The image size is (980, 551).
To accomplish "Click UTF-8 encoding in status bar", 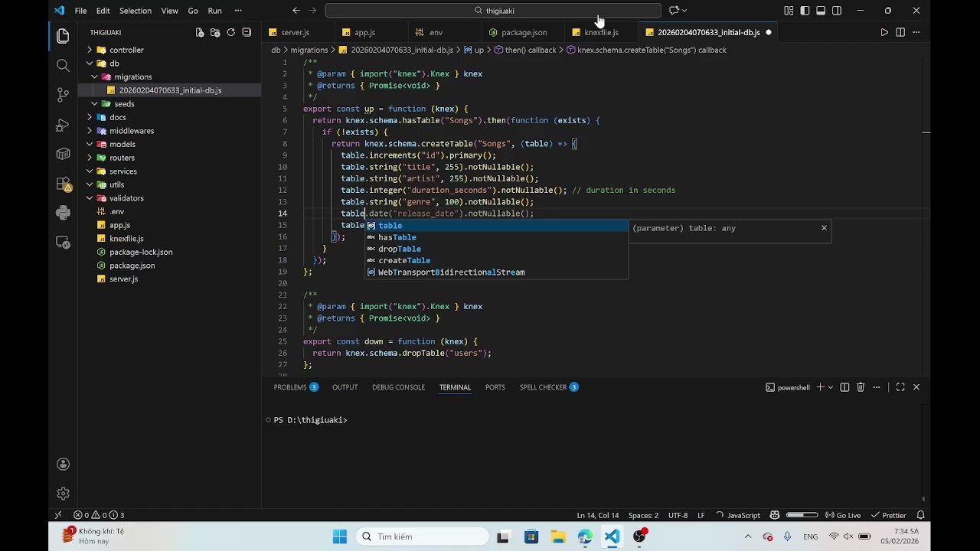I will (678, 515).
